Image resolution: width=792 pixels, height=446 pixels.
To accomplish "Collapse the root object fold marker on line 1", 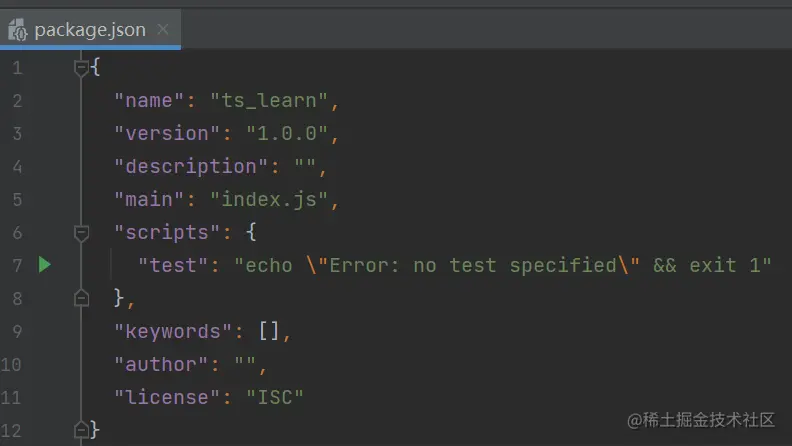I will coord(81,67).
